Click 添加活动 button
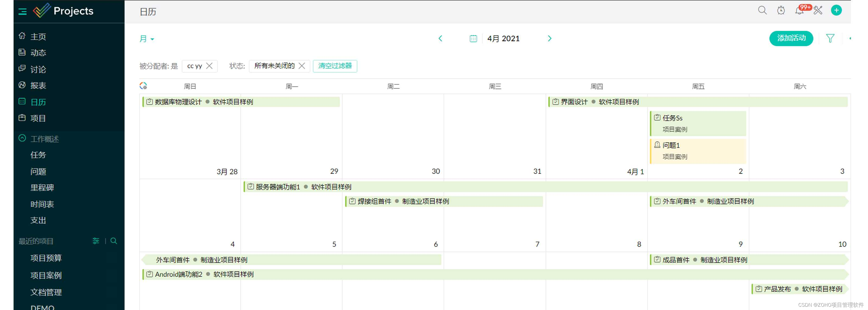 point(791,39)
